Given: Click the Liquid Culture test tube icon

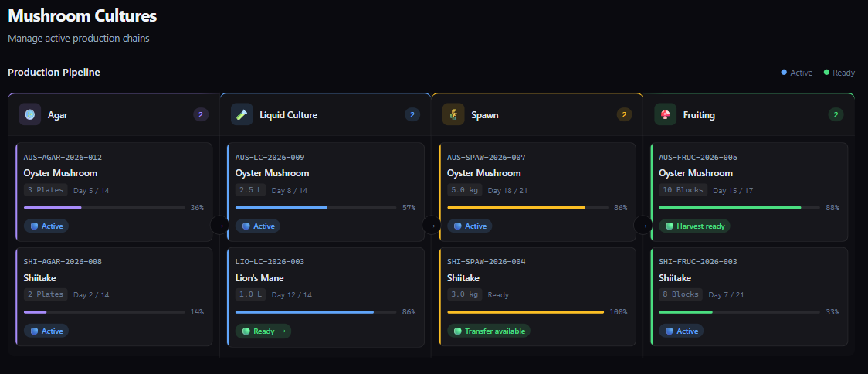Looking at the screenshot, I should [242, 114].
